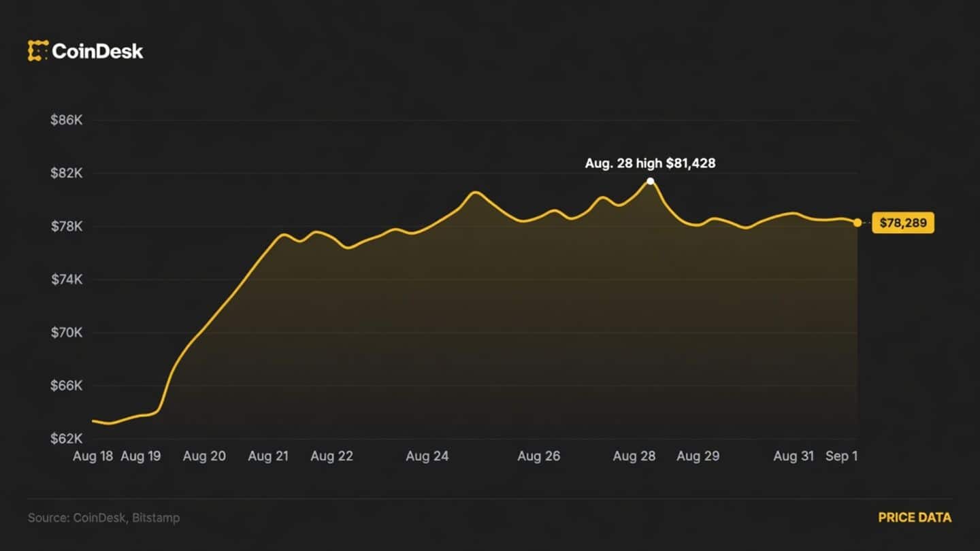Click the Aug 21 x-axis label
The image size is (980, 551).
[x=268, y=456]
